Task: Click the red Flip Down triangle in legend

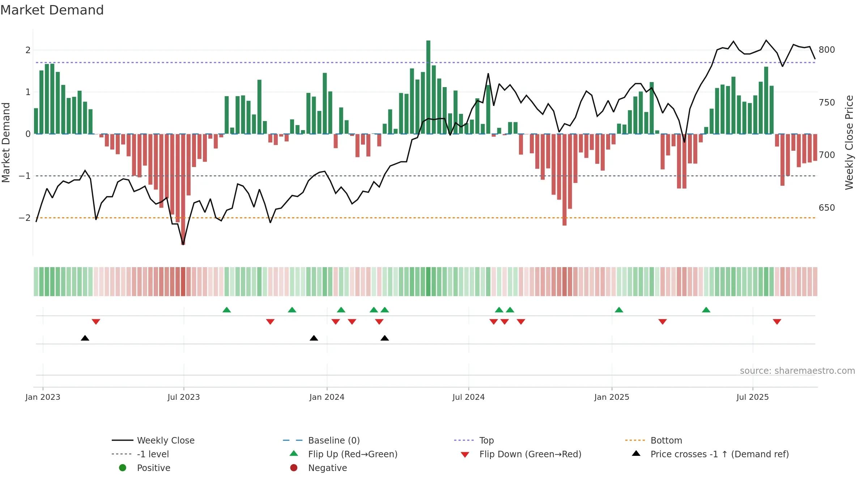Action: pyautogui.click(x=465, y=455)
